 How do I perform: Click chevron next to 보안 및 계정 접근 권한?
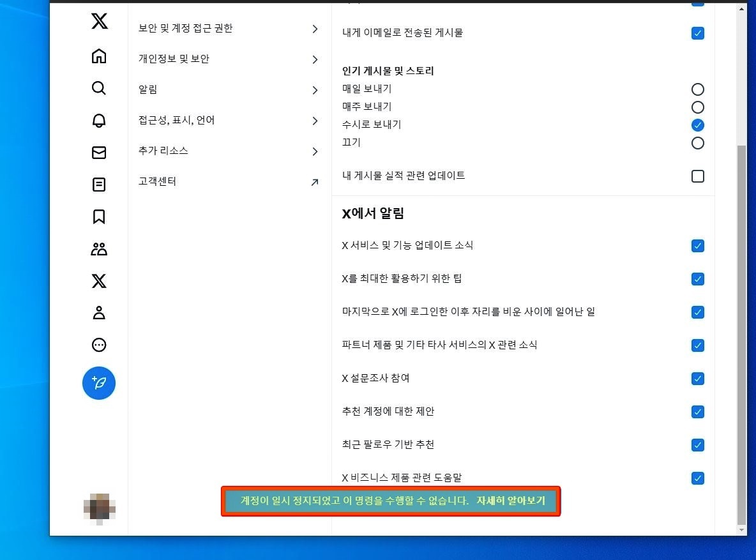coord(315,29)
